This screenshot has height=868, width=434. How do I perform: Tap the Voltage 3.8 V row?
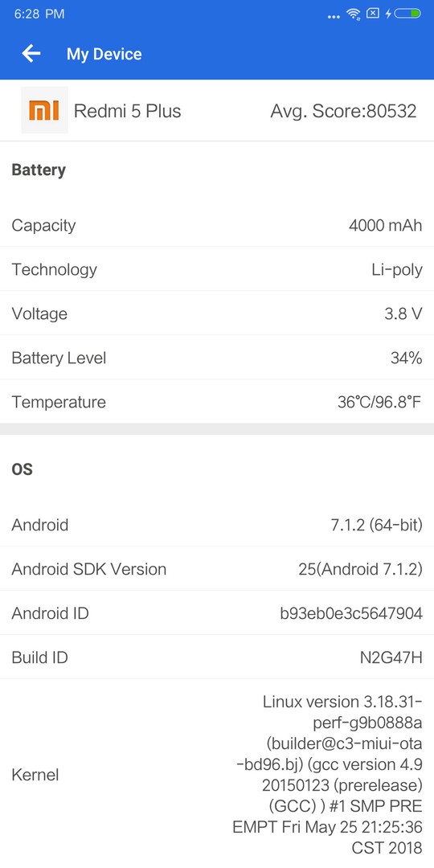(217, 314)
